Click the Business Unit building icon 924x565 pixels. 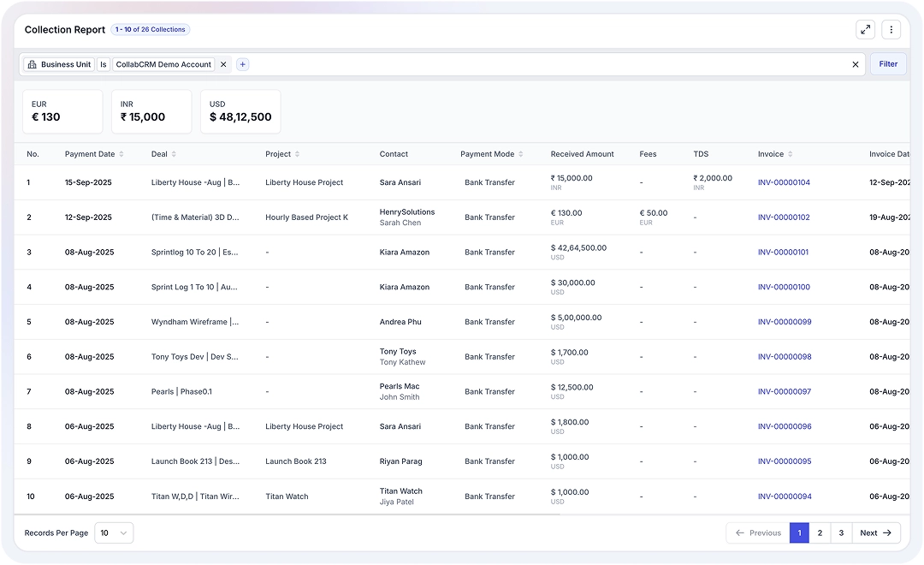pos(33,63)
